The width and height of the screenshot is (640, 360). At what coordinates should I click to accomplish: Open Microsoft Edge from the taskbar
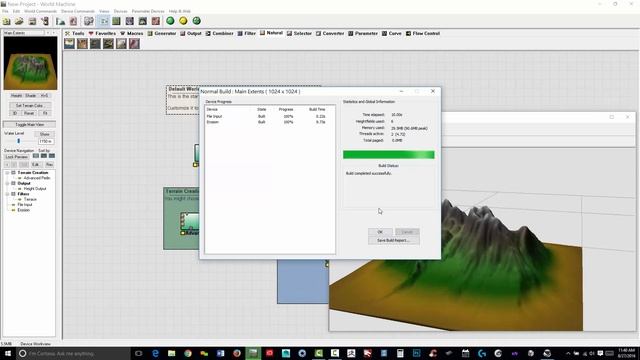tap(155, 353)
